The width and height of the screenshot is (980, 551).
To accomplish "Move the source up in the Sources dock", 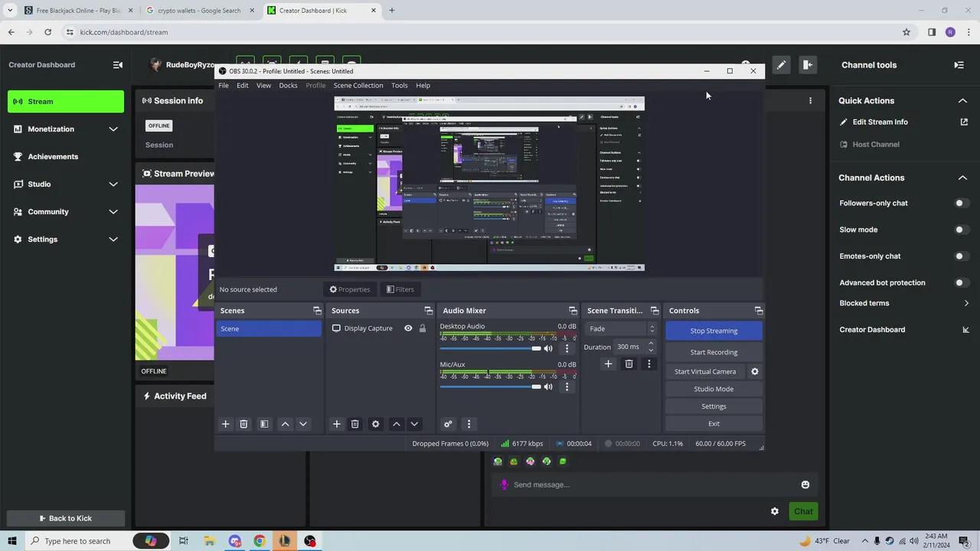I will pos(396,424).
